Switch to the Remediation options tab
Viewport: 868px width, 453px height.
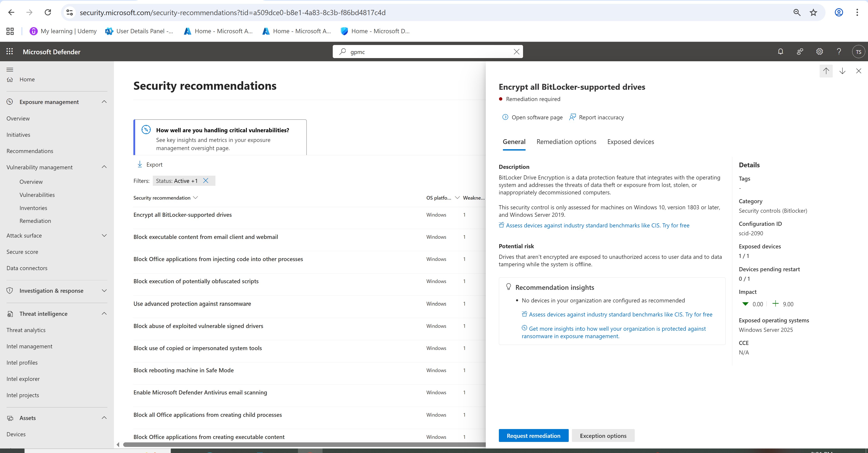[566, 142]
